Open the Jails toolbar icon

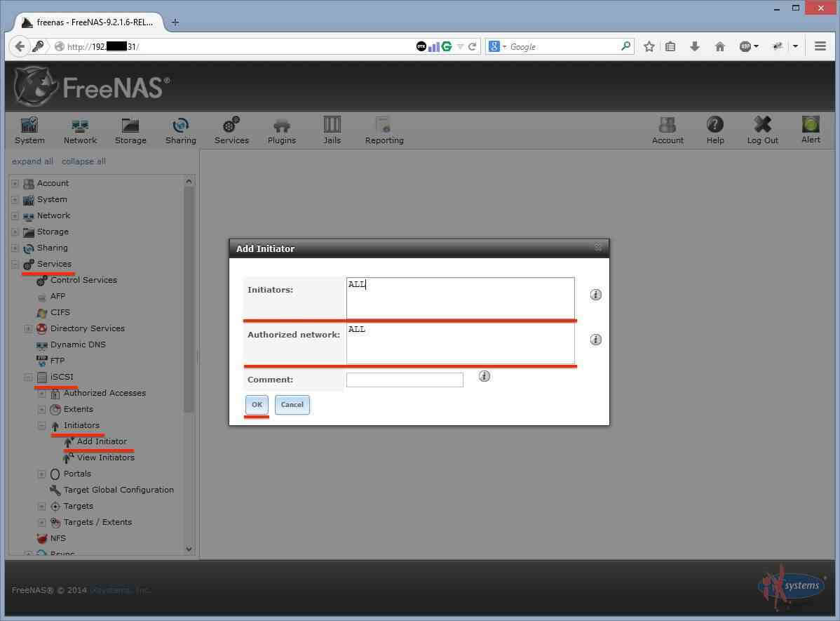[332, 131]
